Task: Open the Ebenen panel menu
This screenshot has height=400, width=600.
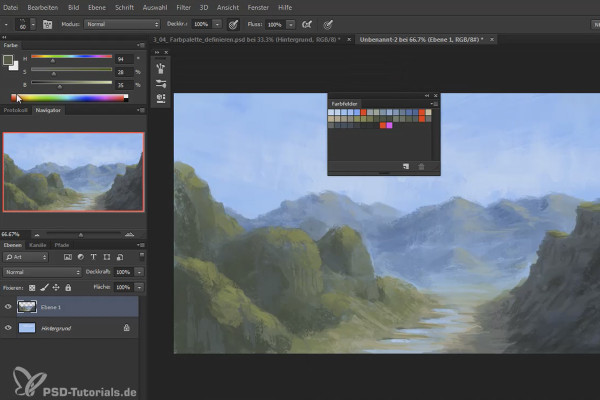Action: [x=141, y=245]
